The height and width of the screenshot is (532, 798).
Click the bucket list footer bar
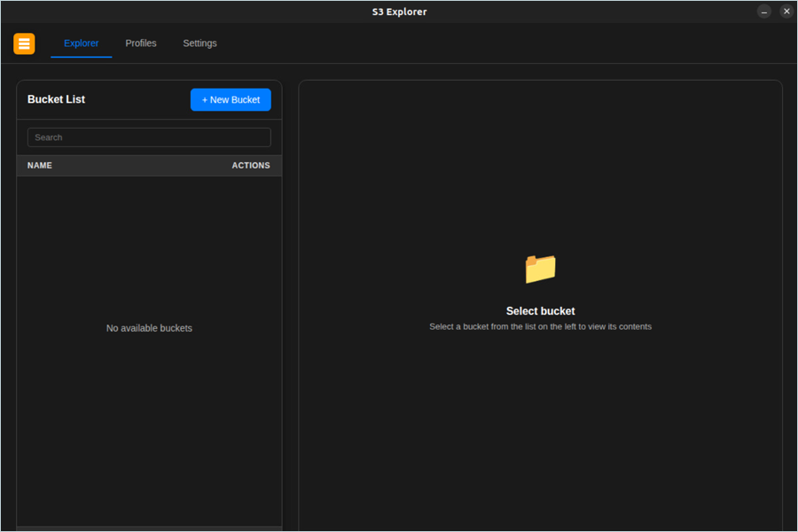click(x=149, y=528)
